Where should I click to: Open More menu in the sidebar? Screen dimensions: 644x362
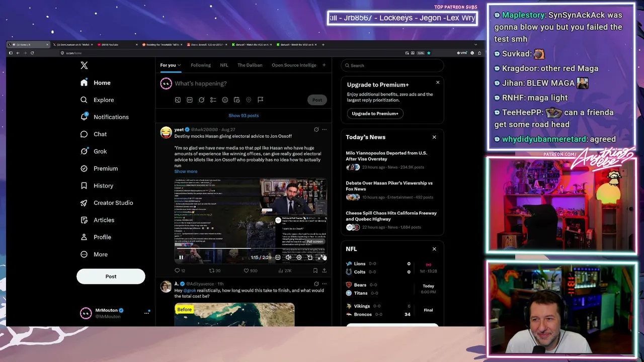pos(94,254)
